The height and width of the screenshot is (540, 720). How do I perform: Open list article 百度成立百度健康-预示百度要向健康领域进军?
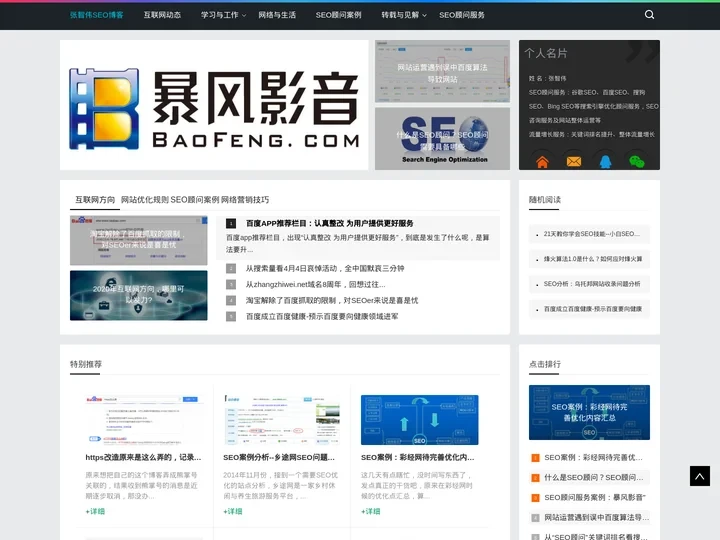click(322, 316)
